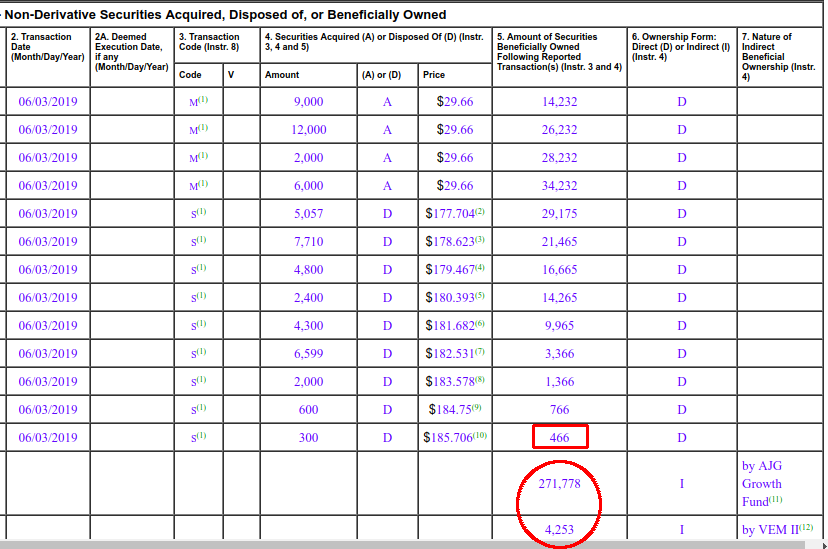The width and height of the screenshot is (828, 549).
Task: Select the 766 beneficially owned amount
Action: coord(559,410)
